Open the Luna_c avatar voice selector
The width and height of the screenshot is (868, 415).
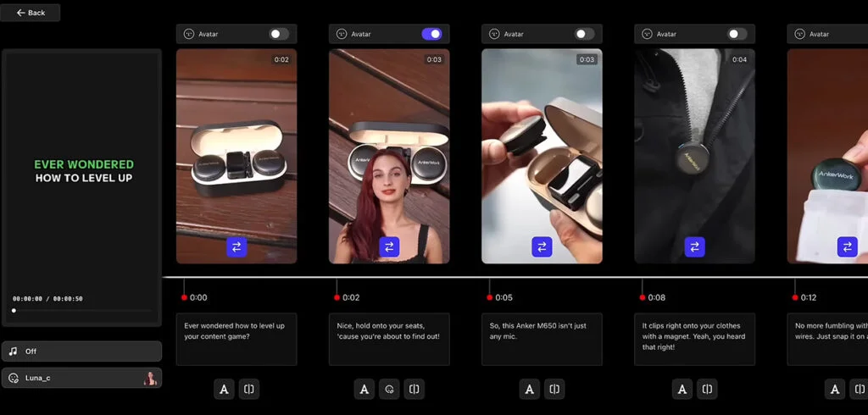coord(82,378)
